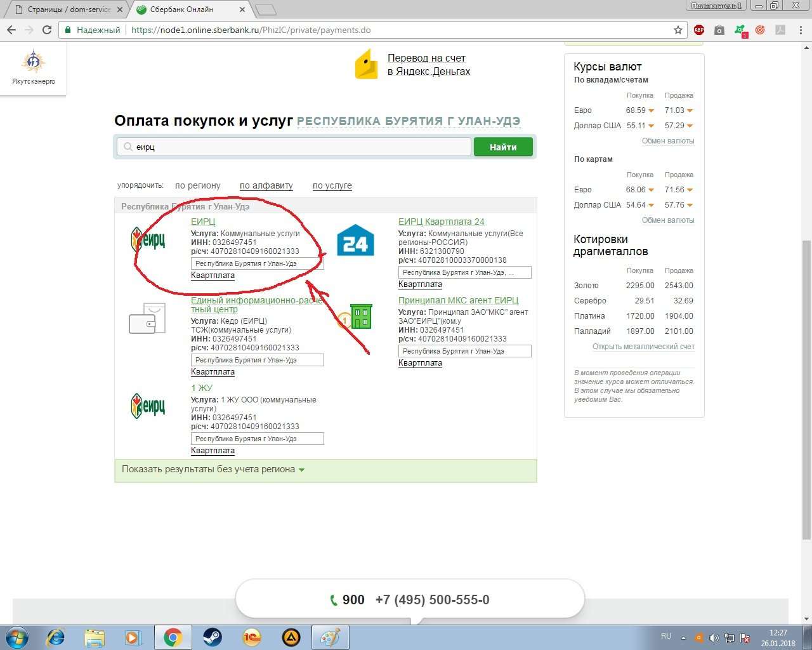
Task: Open Открыть металлический счет link
Action: [x=643, y=347]
